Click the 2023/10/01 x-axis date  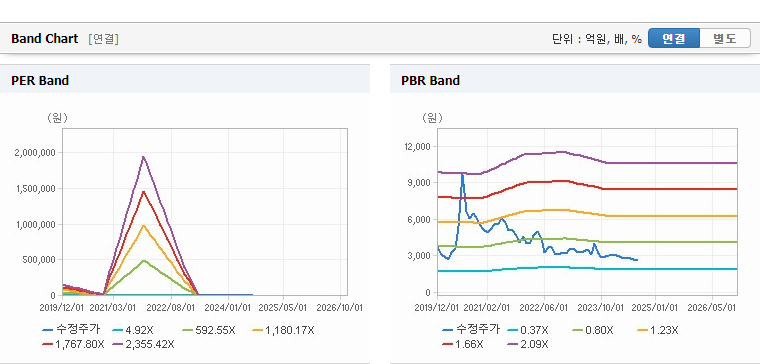point(602,307)
